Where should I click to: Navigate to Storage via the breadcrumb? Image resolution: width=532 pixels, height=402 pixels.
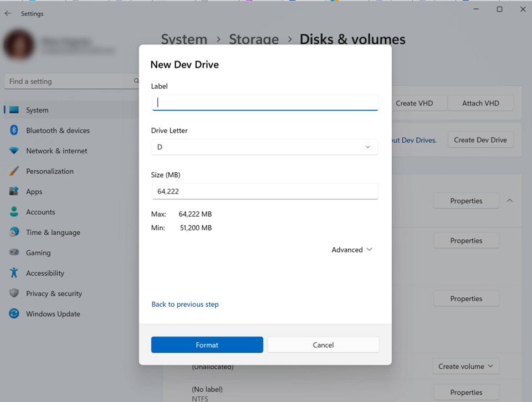click(x=254, y=39)
